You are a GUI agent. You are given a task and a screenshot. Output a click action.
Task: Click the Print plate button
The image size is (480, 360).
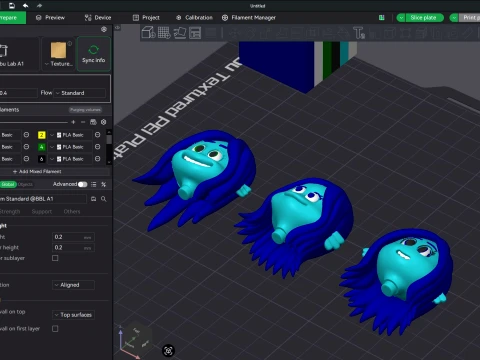pyautogui.click(x=470, y=18)
